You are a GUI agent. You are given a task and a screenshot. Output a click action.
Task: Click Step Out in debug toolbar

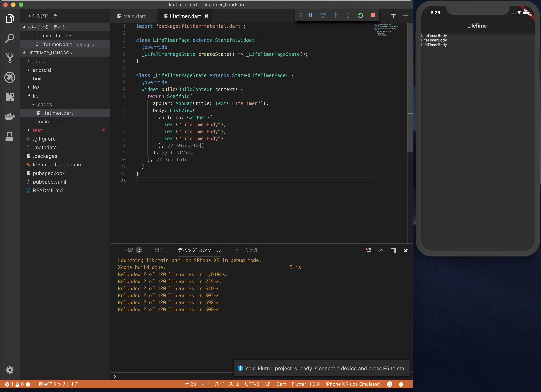348,15
